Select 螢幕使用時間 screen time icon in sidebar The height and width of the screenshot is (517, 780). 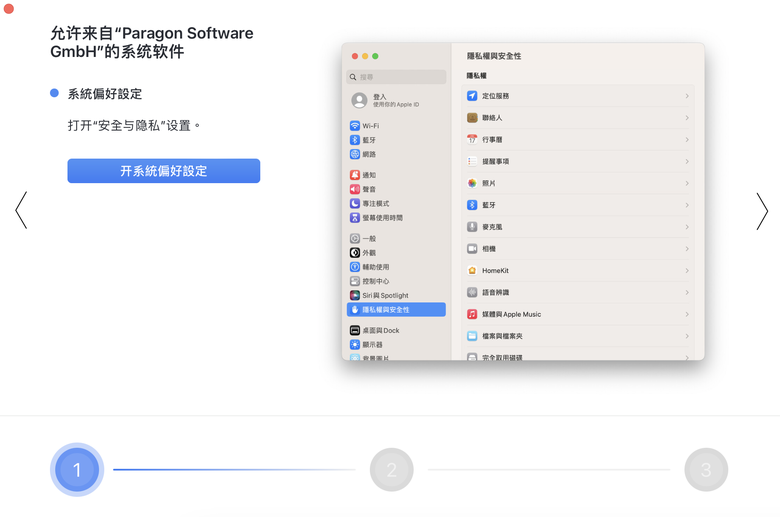click(355, 217)
